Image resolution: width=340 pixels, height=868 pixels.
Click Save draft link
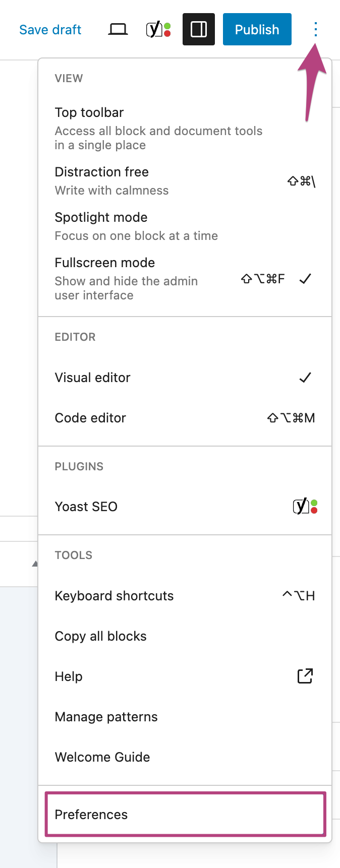[50, 30]
